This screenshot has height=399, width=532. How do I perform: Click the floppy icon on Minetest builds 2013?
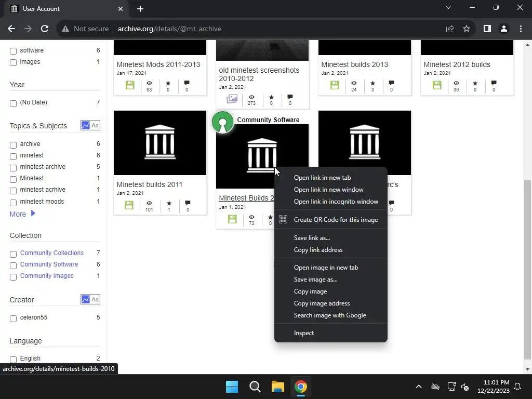335,85
